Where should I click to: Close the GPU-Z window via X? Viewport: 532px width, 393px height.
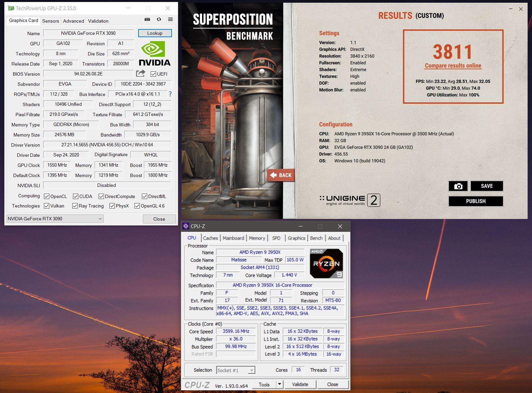[x=168, y=8]
